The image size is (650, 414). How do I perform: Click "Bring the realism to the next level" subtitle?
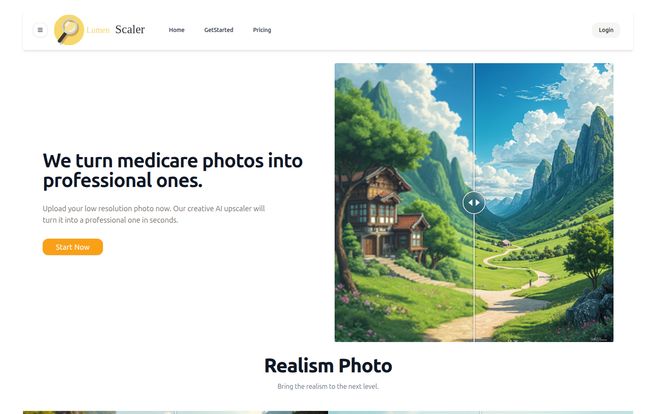click(328, 386)
